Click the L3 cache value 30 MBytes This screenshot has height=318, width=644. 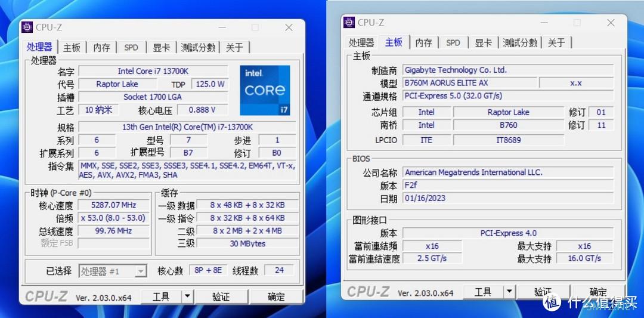pyautogui.click(x=247, y=243)
